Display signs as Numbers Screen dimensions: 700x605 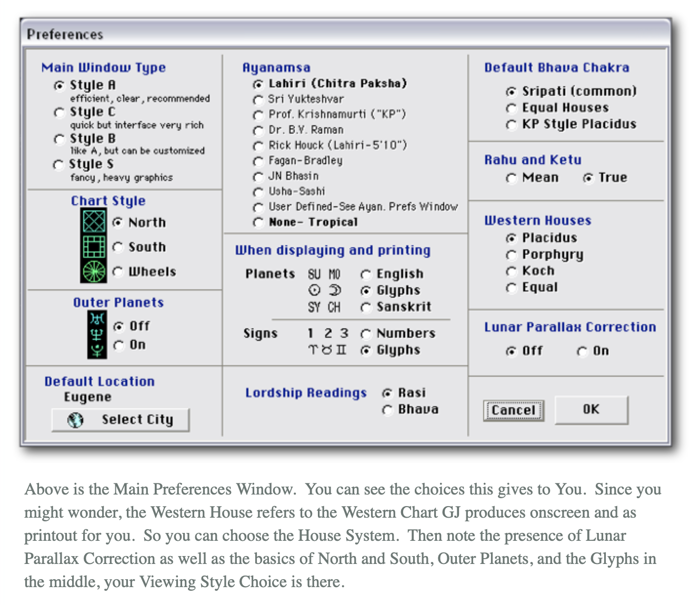pyautogui.click(x=366, y=334)
